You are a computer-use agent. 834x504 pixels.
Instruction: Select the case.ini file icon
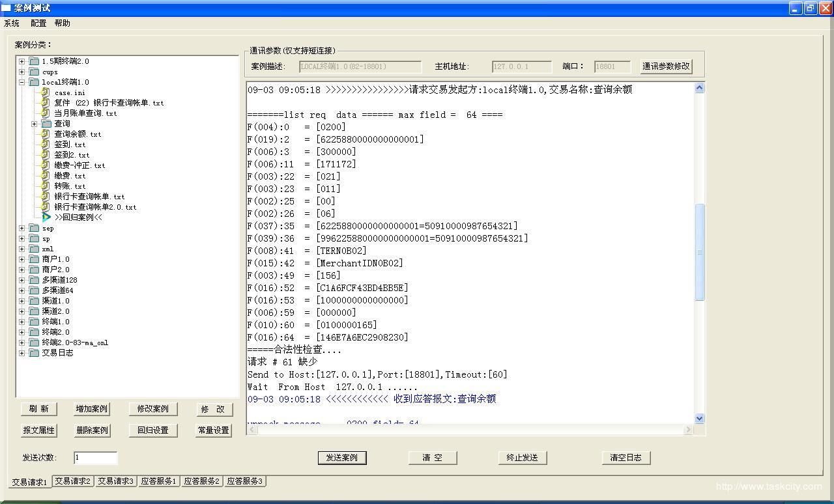tap(45, 92)
